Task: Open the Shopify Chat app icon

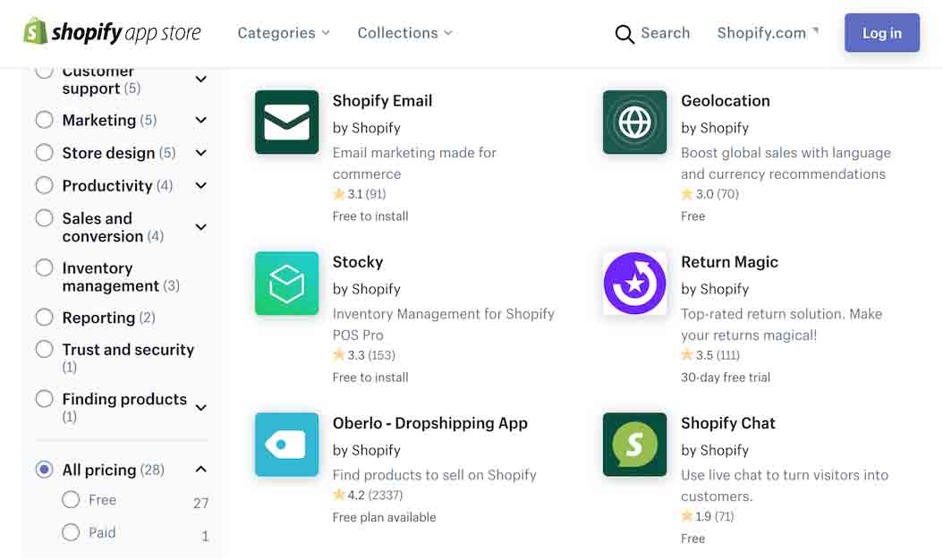Action: [634, 445]
